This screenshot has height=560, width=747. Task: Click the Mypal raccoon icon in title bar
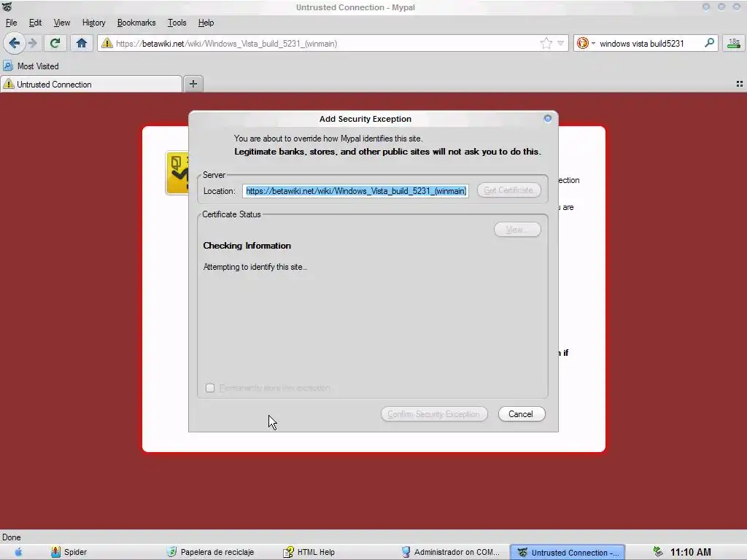pyautogui.click(x=7, y=7)
